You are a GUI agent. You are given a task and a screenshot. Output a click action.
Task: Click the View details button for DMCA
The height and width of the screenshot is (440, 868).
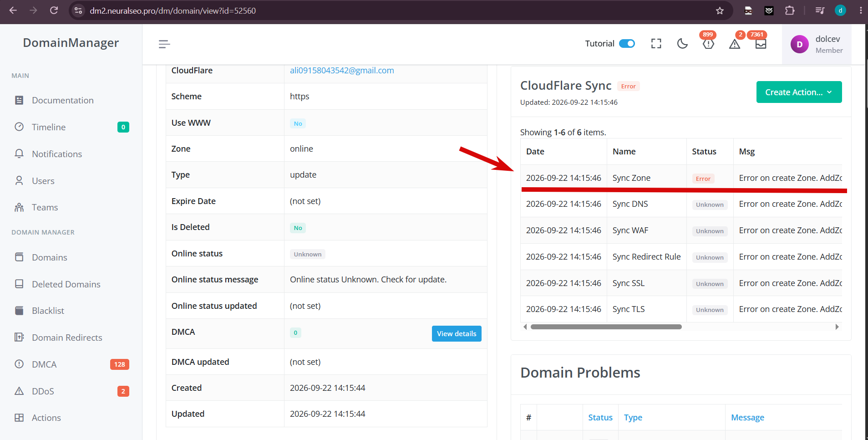coord(457,334)
